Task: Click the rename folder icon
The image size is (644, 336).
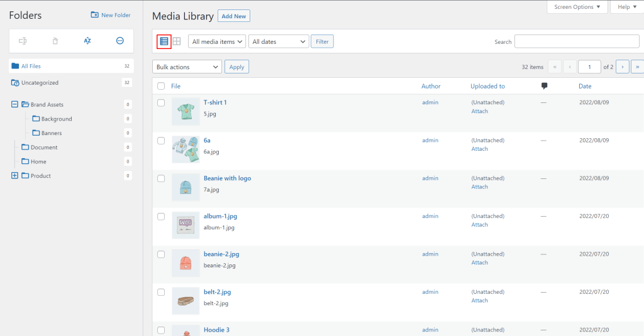Action: (23, 41)
